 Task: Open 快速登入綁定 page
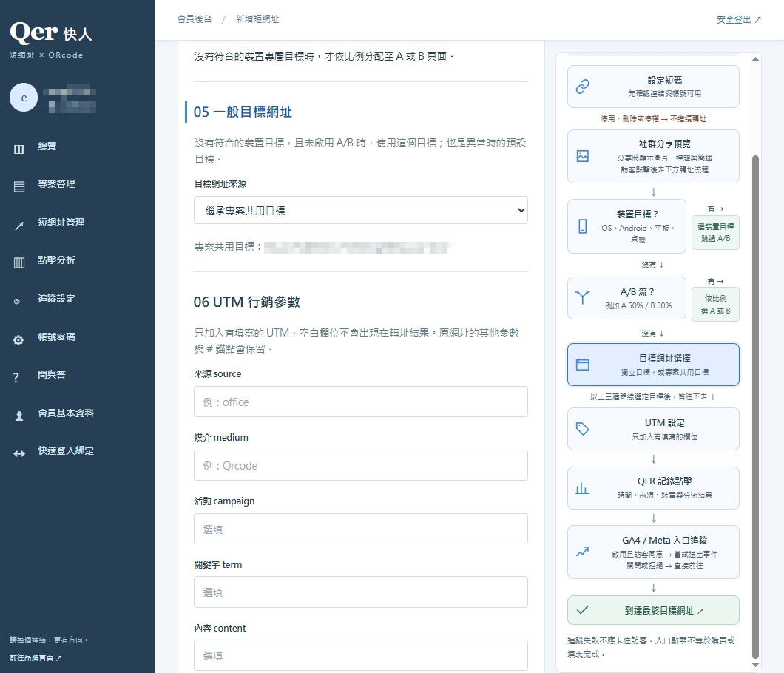point(65,450)
